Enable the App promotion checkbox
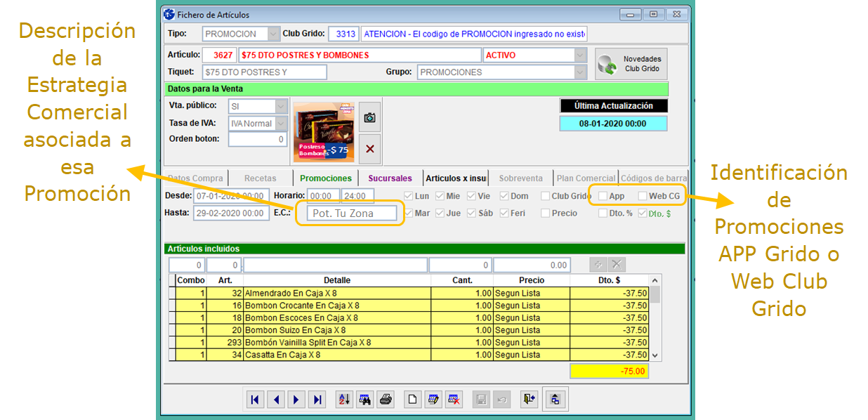The image size is (868, 420). (603, 197)
